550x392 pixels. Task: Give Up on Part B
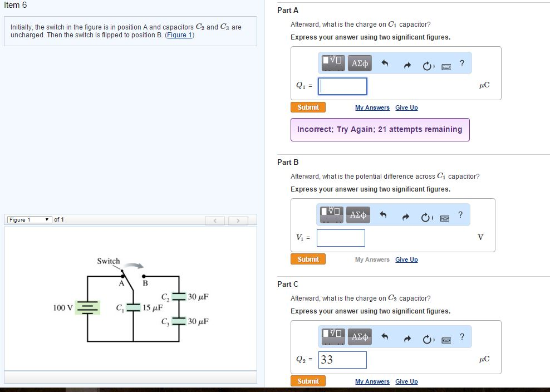tap(406, 259)
